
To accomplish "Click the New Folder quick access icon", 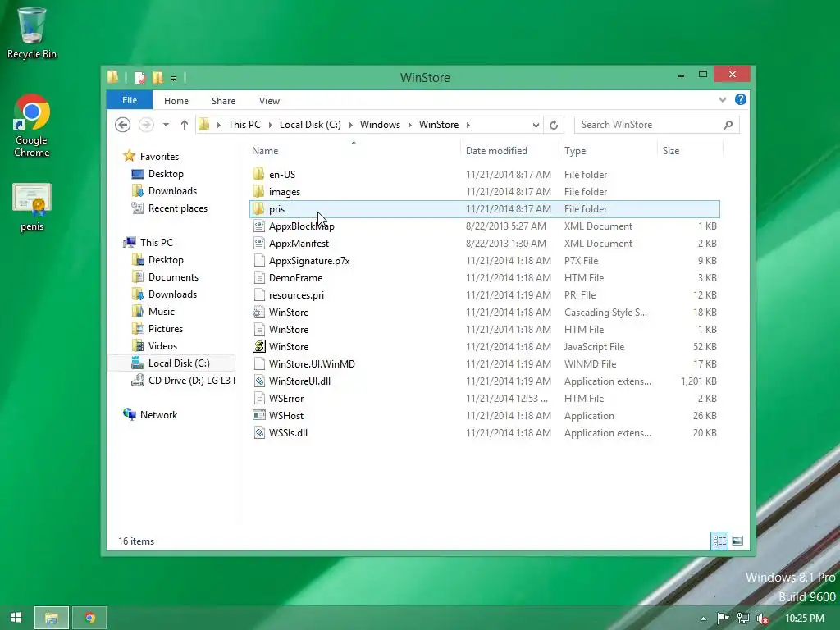I will pos(157,78).
